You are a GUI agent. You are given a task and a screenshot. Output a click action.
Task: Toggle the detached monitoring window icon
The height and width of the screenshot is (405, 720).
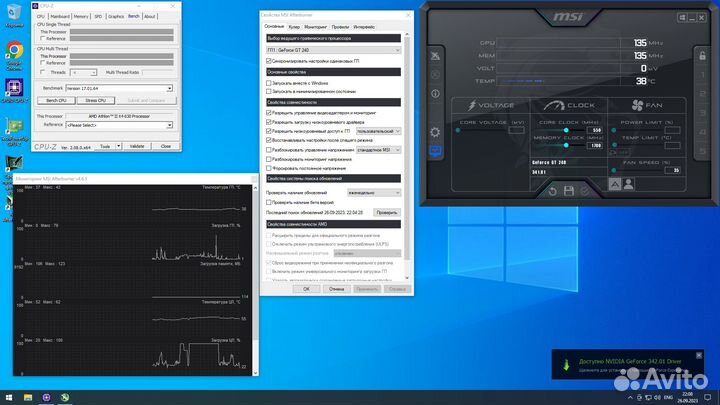point(435,151)
